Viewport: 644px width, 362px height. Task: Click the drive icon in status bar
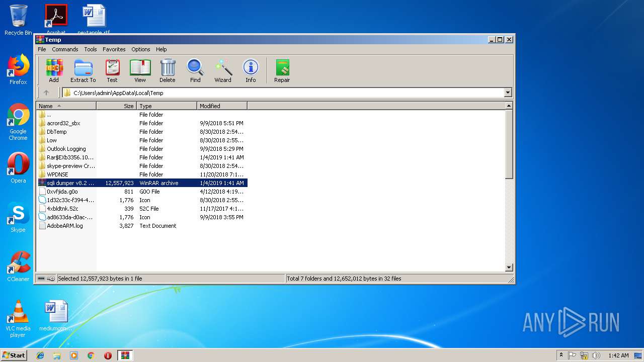tap(41, 279)
